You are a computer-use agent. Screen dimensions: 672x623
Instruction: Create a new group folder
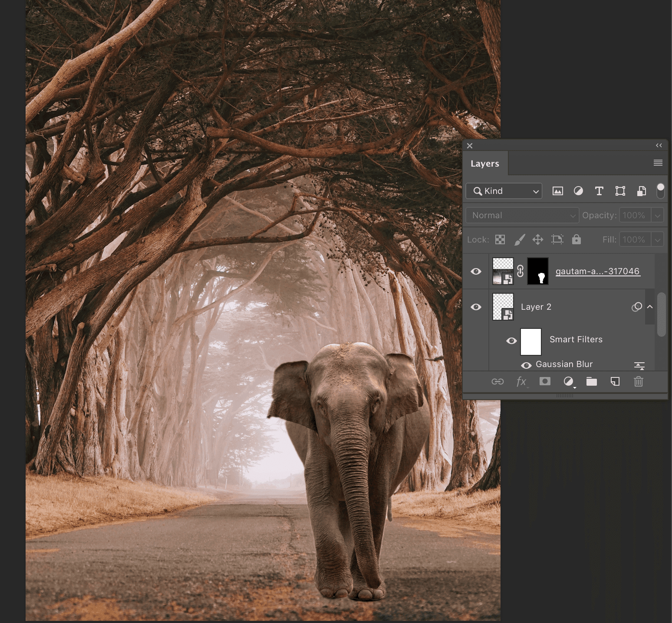591,381
